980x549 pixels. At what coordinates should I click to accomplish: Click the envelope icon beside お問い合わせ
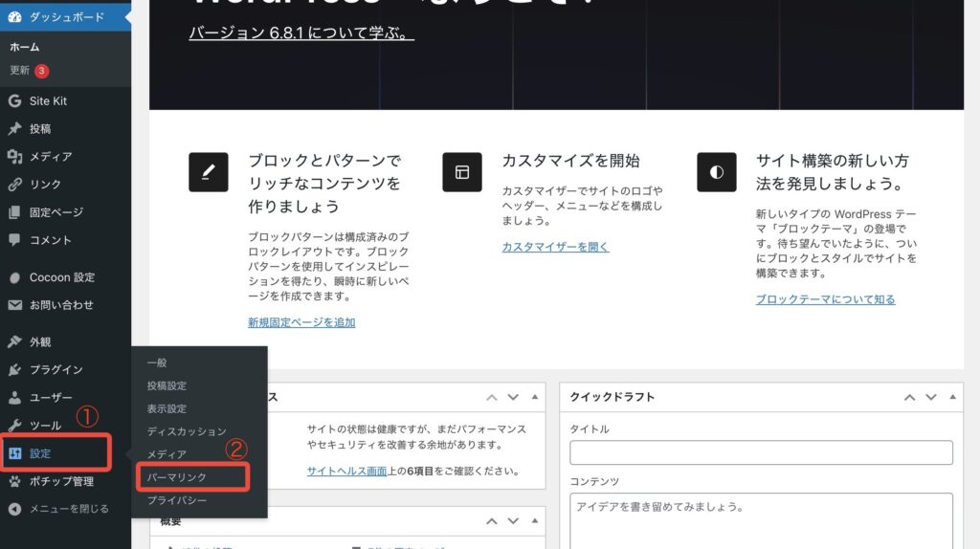(x=14, y=305)
